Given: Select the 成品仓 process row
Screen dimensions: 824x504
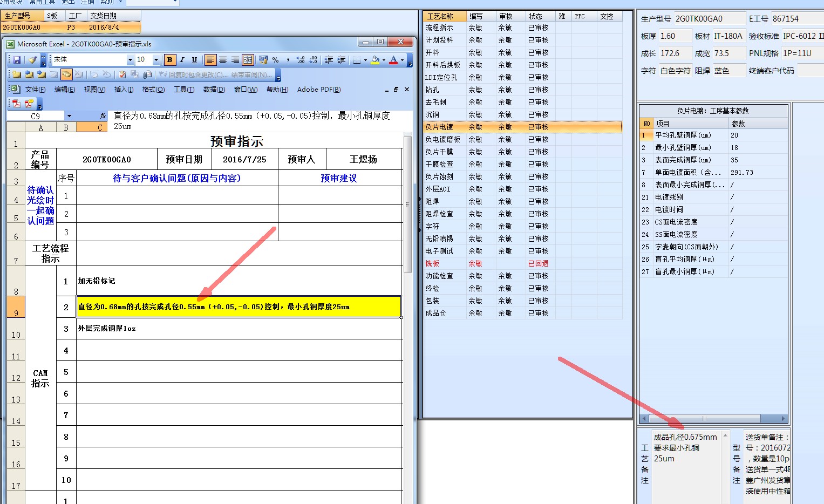Looking at the screenshot, I should [522, 313].
